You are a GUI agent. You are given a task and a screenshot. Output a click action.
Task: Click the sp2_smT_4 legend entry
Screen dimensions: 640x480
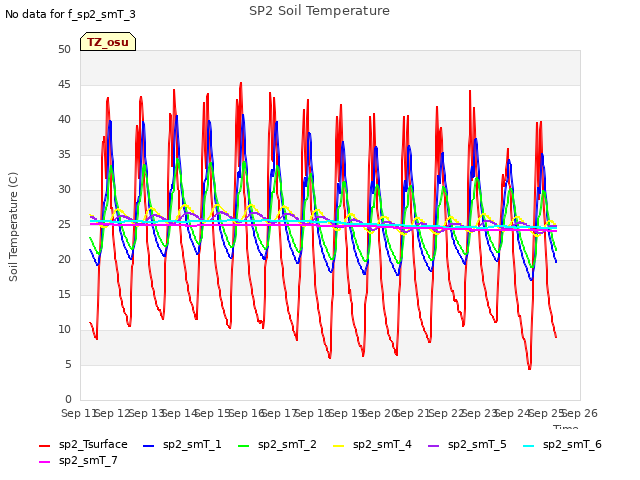point(372,444)
